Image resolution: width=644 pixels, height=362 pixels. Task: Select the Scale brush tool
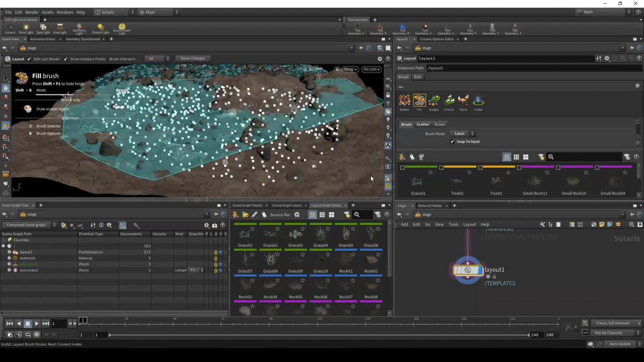point(478,100)
